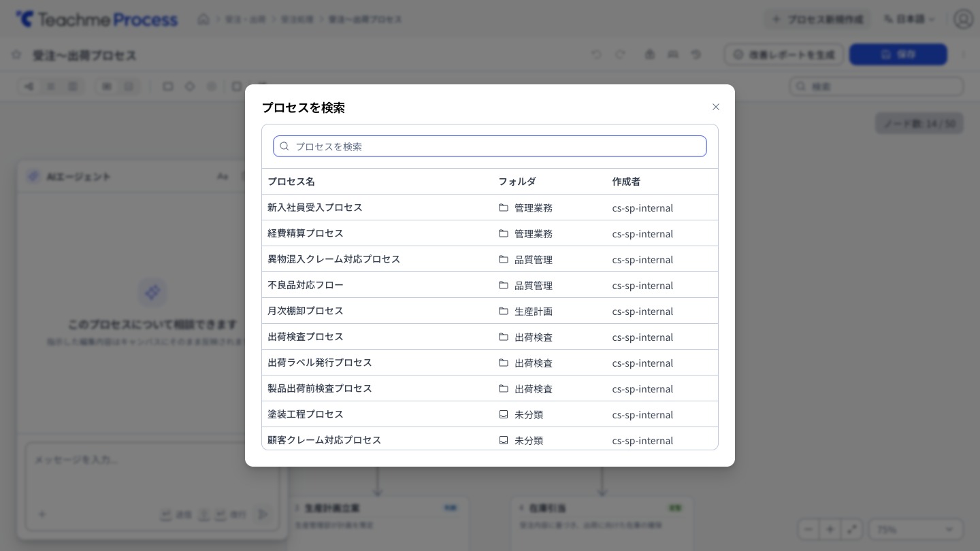Choose the 塗装工程プロセス entry
The width and height of the screenshot is (980, 551).
pyautogui.click(x=490, y=414)
